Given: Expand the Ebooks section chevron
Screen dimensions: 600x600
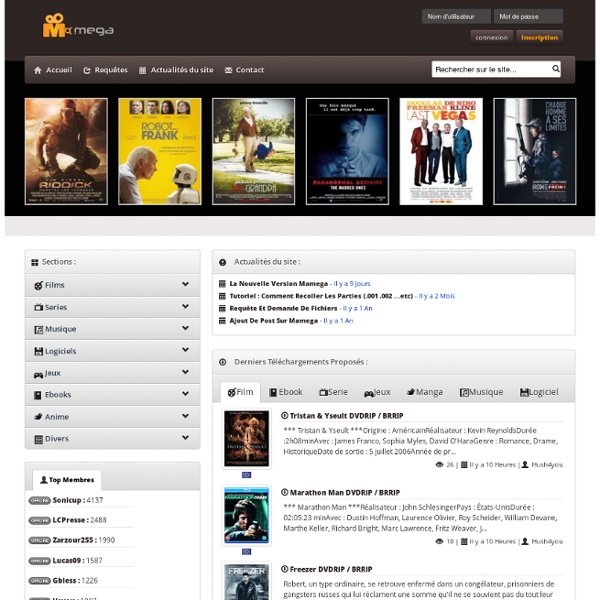Looking at the screenshot, I should coord(186,393).
